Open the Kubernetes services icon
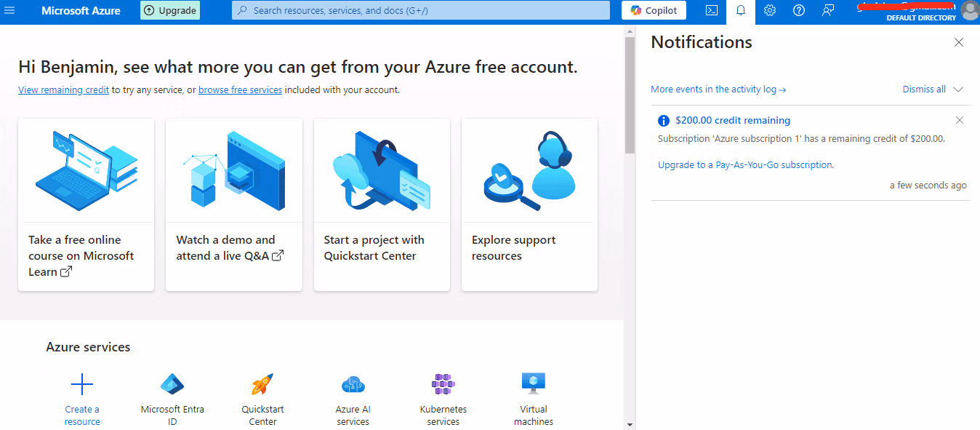This screenshot has width=980, height=430. point(443,384)
